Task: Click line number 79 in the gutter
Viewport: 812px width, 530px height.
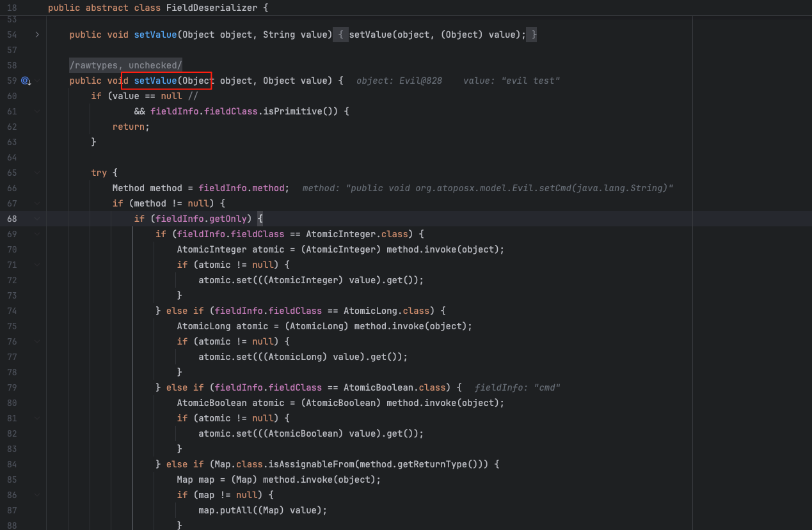Action: tap(12, 387)
